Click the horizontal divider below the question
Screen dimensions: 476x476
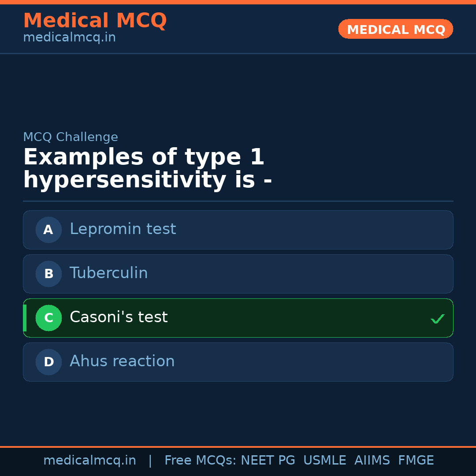[x=238, y=201]
